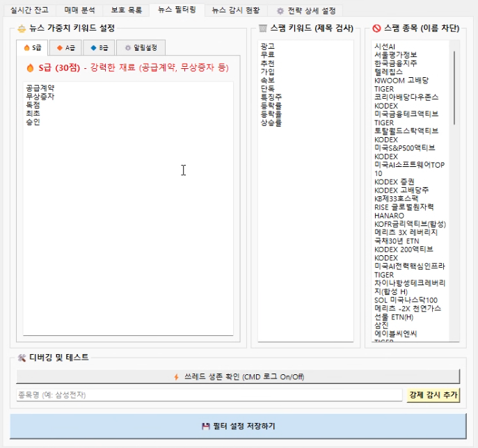This screenshot has width=478, height=448.
Task: Click the 미국금융테크액티브 entry
Action: point(406,114)
